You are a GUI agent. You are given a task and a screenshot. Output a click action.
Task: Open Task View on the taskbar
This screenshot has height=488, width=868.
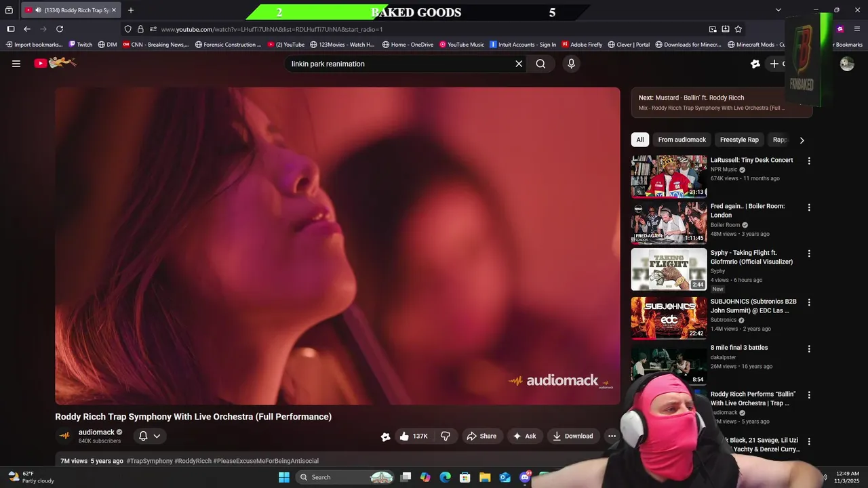pos(406,477)
